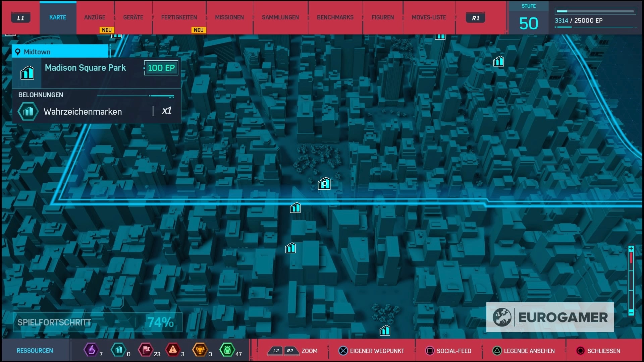644x362 pixels.
Task: Open the MOVES-LISTE tab
Action: click(429, 17)
